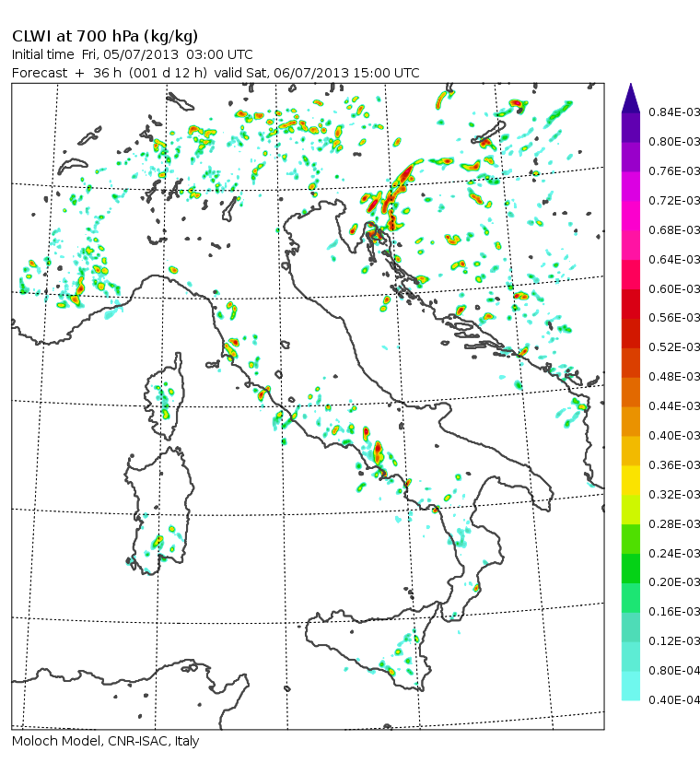Click the 'Initial time Fri, 05/07/2013 03:00 UTC' line
This screenshot has height=763, width=700.
click(133, 54)
